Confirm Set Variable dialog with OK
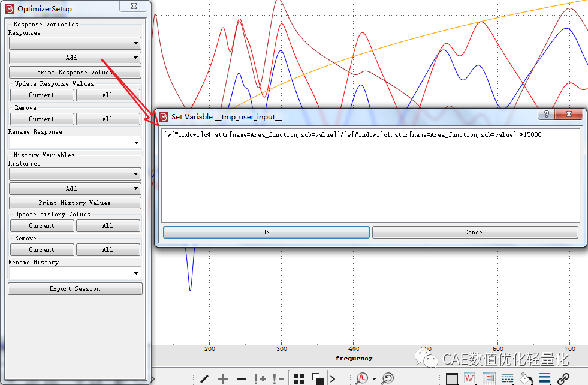 tap(266, 232)
